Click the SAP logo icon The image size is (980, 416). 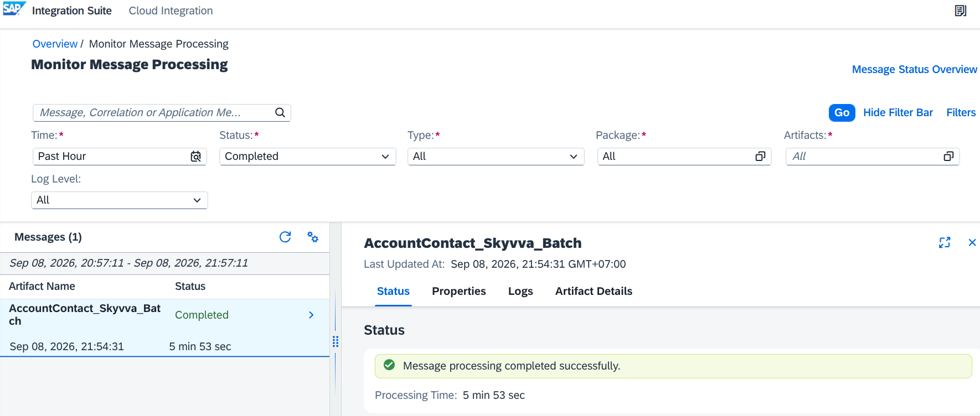(14, 9)
